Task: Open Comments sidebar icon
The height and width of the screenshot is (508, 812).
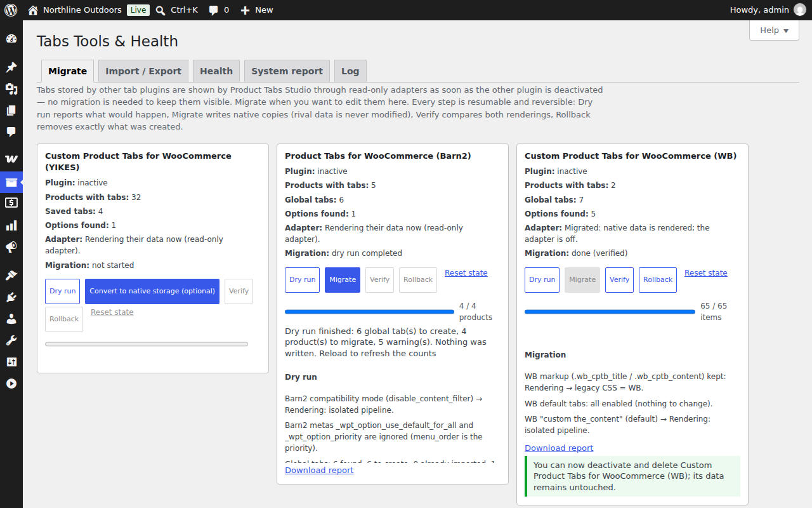Action: [x=11, y=132]
